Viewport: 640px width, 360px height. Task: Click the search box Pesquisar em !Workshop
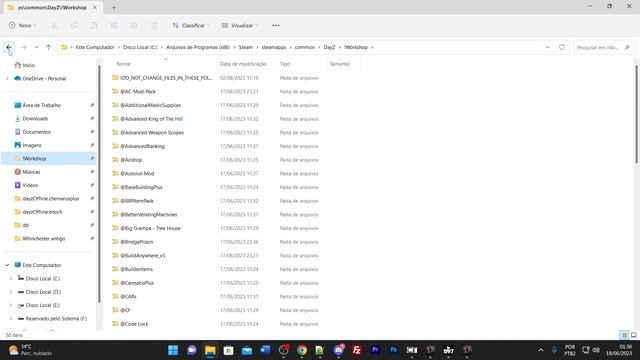click(603, 47)
